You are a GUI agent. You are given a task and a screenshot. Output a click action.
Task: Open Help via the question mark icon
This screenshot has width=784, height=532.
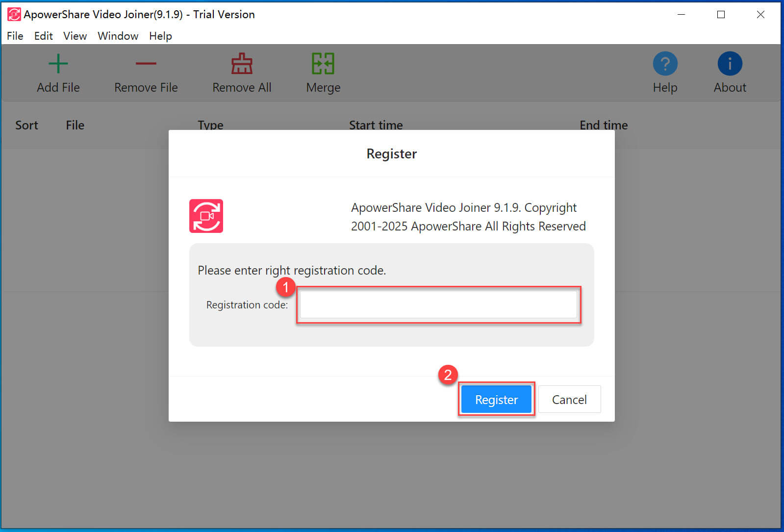pos(665,64)
